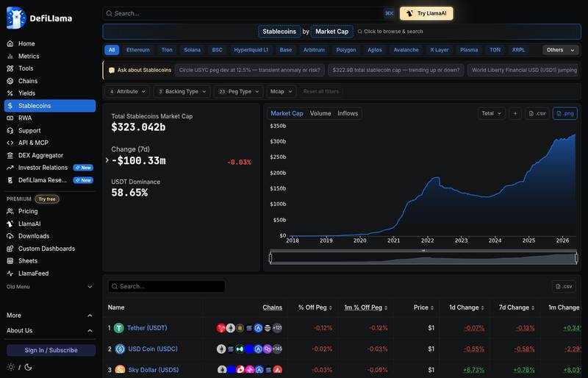Click the API & MCP code icon
588x378 pixels.
click(x=10, y=143)
